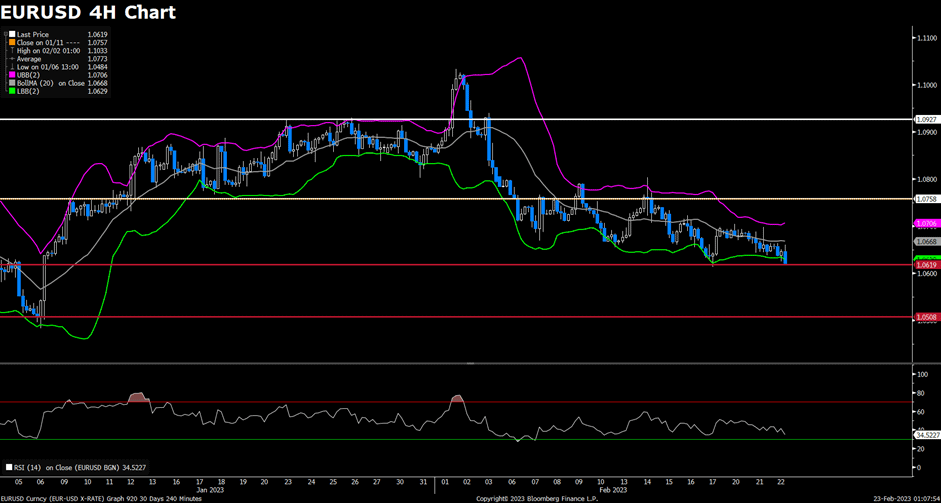Click the Feb 2023 timeline label
The image size is (941, 503).
(x=611, y=489)
